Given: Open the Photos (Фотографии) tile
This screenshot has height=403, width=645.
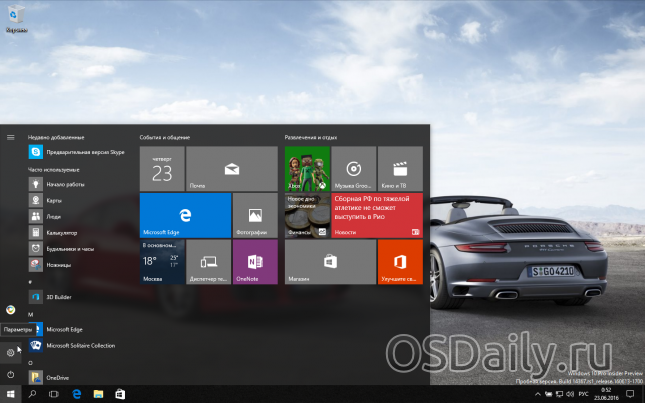Looking at the screenshot, I should (254, 216).
